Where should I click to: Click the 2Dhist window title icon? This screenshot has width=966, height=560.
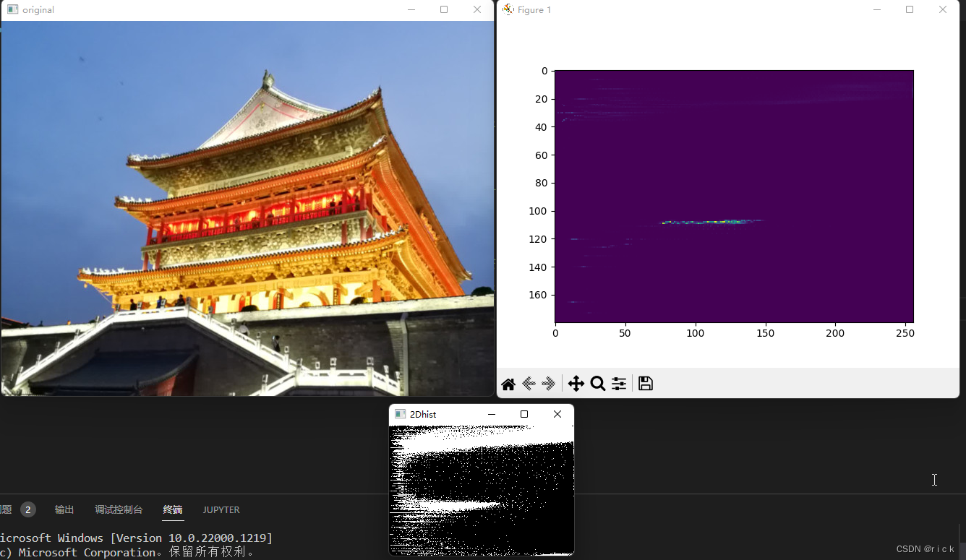pyautogui.click(x=400, y=414)
